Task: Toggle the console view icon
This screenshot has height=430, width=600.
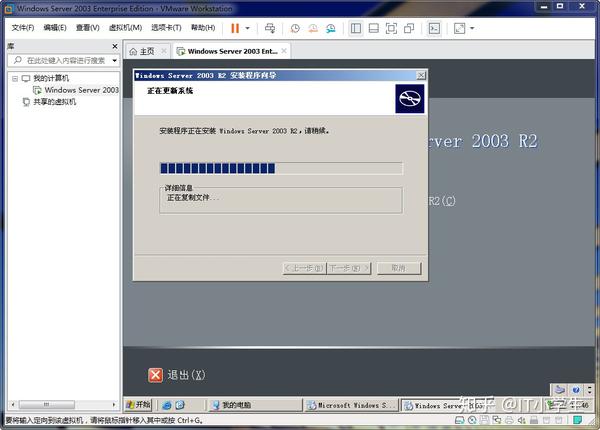Action: (x=434, y=28)
